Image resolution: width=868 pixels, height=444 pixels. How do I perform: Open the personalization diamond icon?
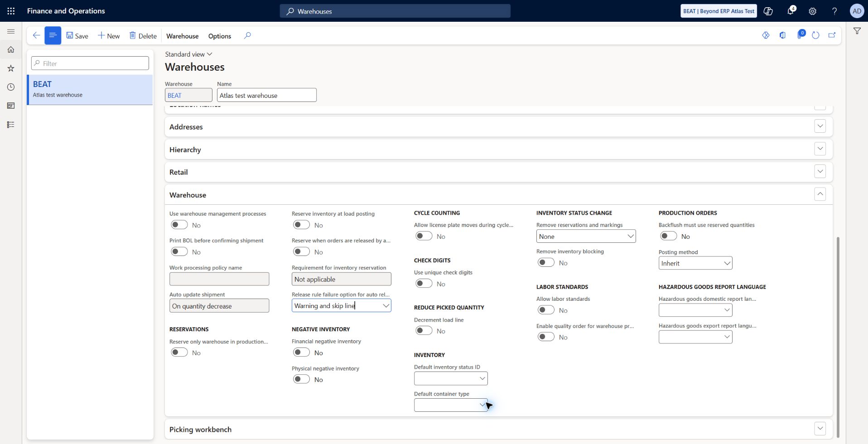coord(766,35)
